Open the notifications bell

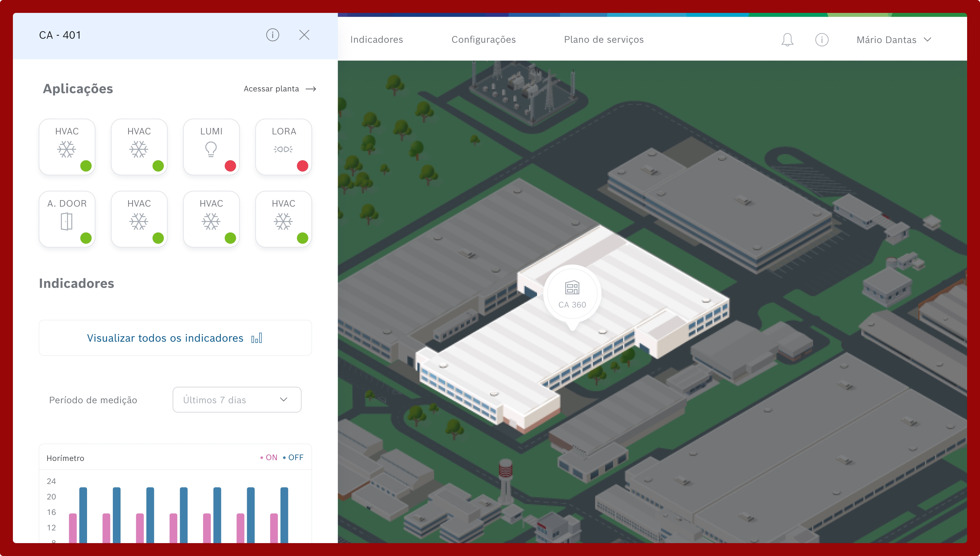coord(787,40)
